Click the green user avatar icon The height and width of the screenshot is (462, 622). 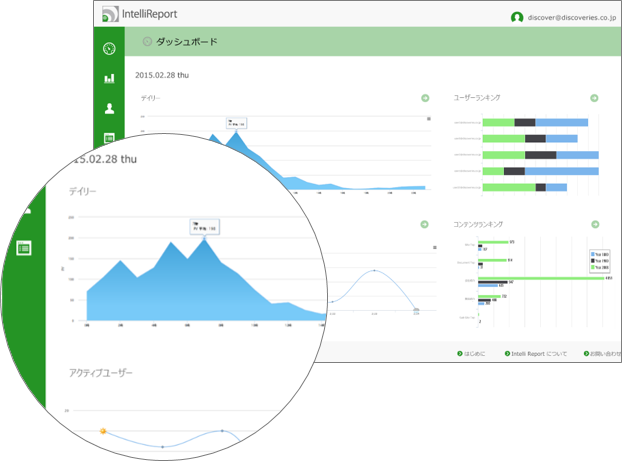click(x=517, y=17)
